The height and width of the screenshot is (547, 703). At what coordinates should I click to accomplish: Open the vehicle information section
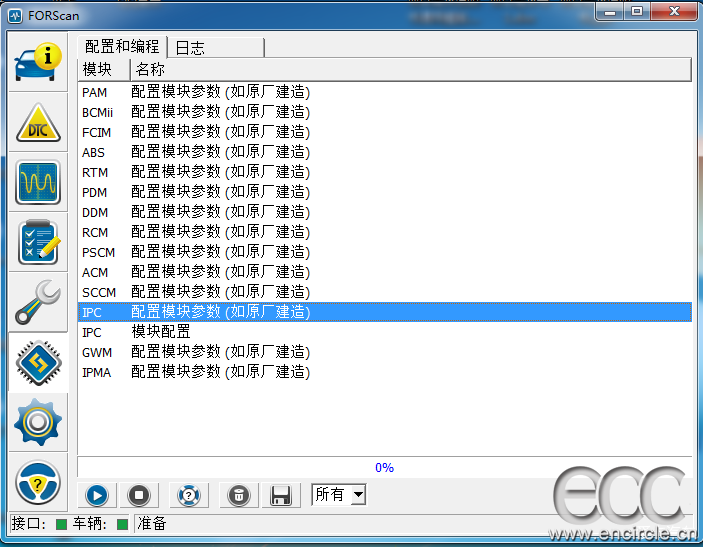click(38, 62)
